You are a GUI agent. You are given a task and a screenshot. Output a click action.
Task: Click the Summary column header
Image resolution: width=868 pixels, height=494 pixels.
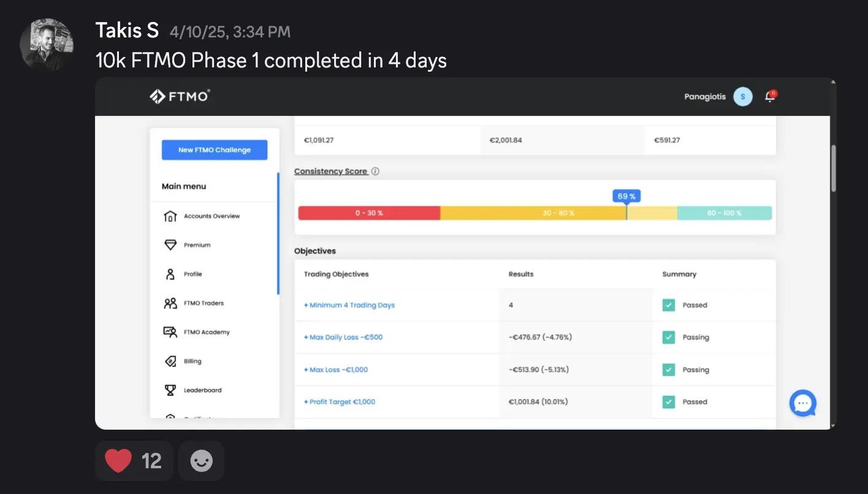click(x=679, y=274)
